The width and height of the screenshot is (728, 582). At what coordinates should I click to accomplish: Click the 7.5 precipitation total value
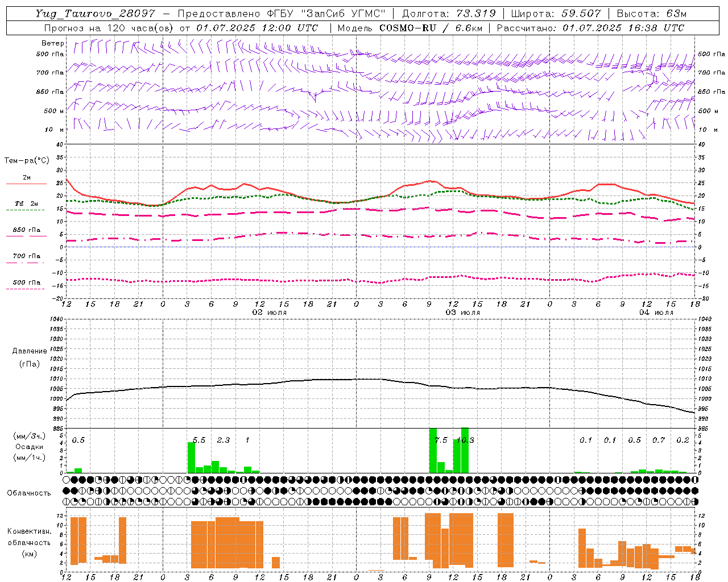tap(441, 440)
